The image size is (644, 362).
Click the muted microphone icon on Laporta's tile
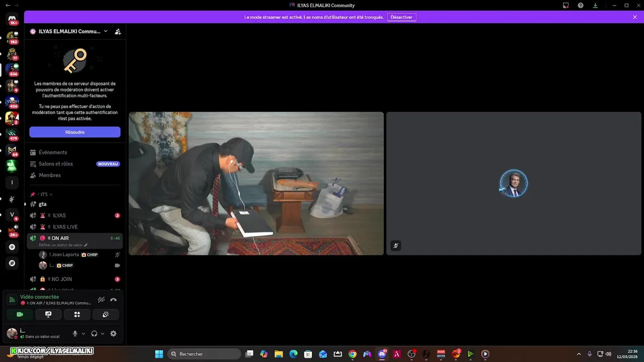(x=396, y=246)
